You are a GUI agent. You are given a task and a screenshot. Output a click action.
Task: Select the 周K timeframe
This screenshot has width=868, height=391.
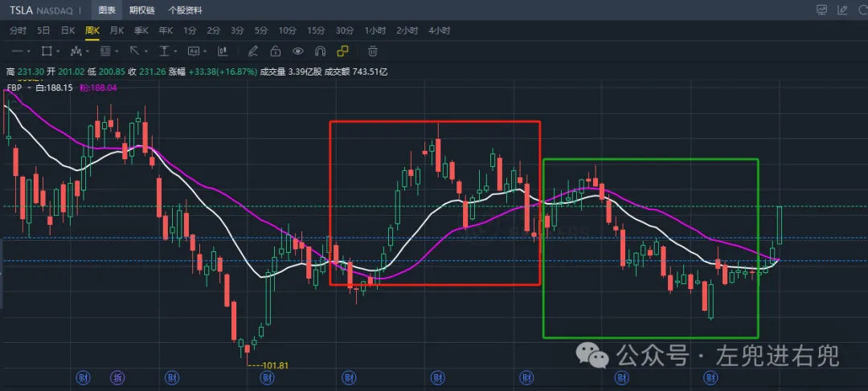click(x=92, y=31)
